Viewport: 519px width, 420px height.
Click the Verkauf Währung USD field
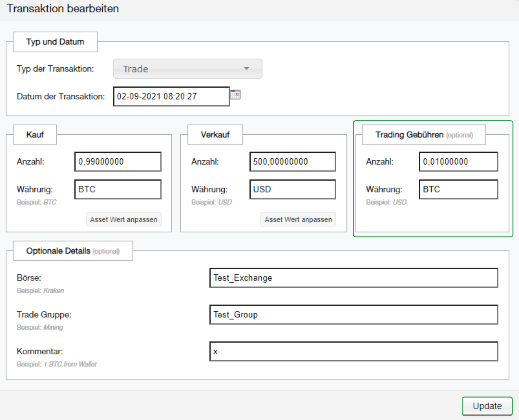[x=292, y=189]
